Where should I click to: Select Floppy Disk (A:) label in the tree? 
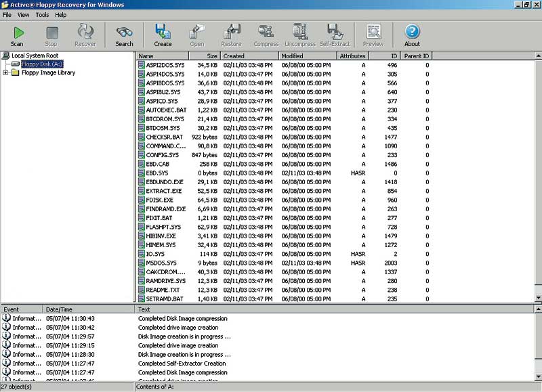click(x=42, y=64)
